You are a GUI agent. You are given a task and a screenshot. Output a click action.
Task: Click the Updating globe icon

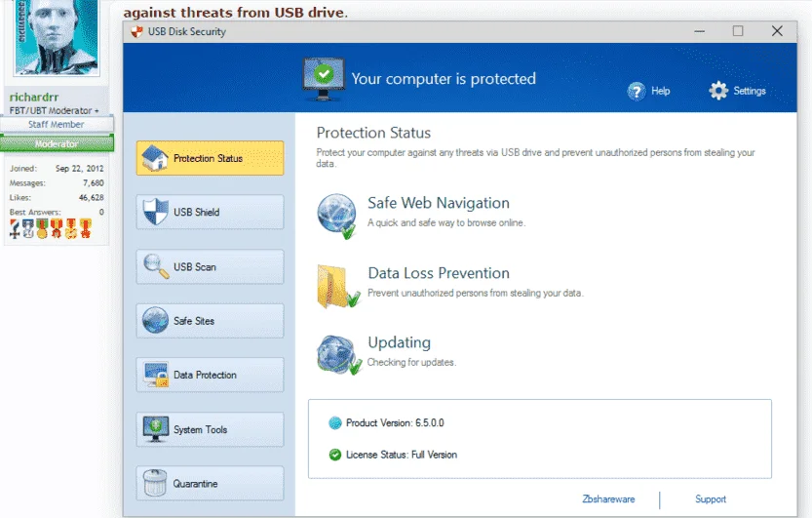tap(338, 355)
